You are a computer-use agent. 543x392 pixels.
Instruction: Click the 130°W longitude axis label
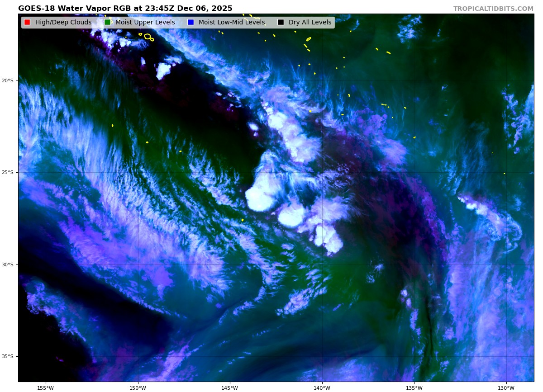(506, 388)
